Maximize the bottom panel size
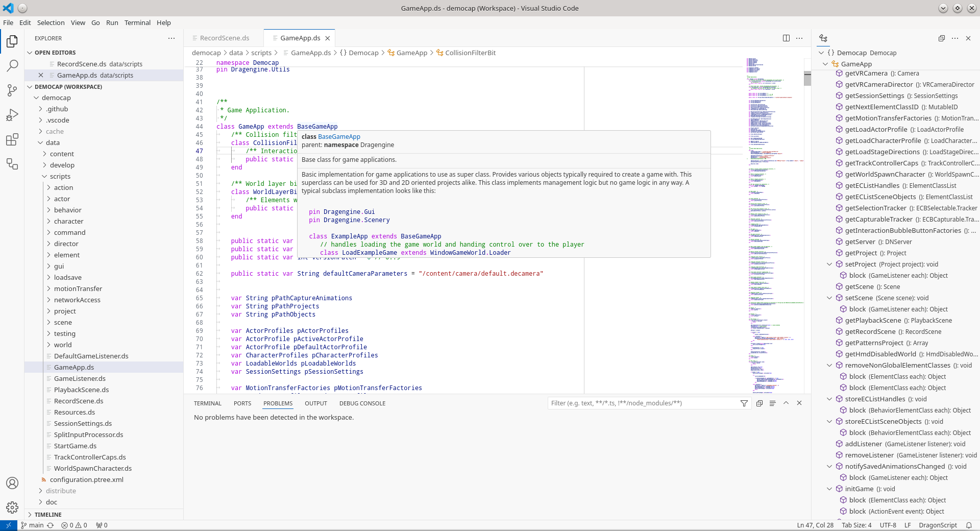The height and width of the screenshot is (531, 980). (x=786, y=403)
